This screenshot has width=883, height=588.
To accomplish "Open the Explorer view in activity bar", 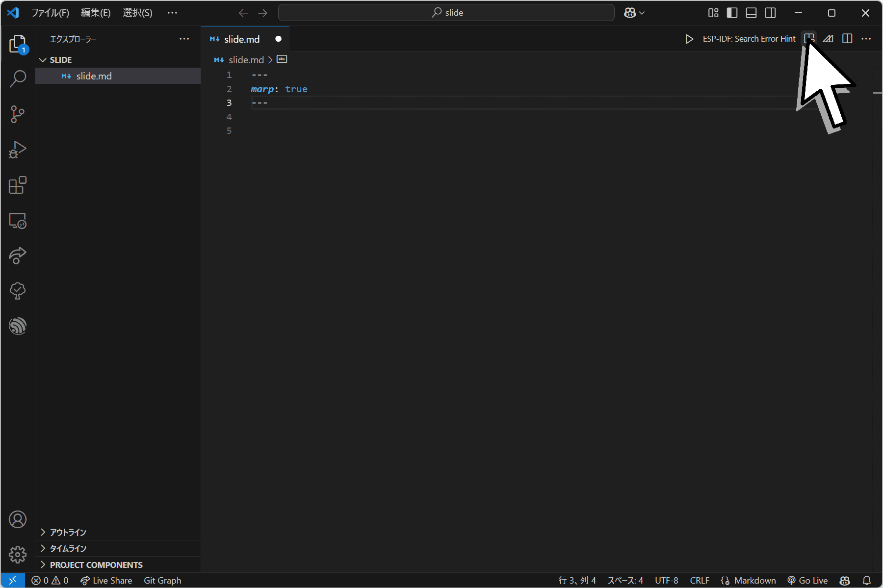I will click(18, 44).
